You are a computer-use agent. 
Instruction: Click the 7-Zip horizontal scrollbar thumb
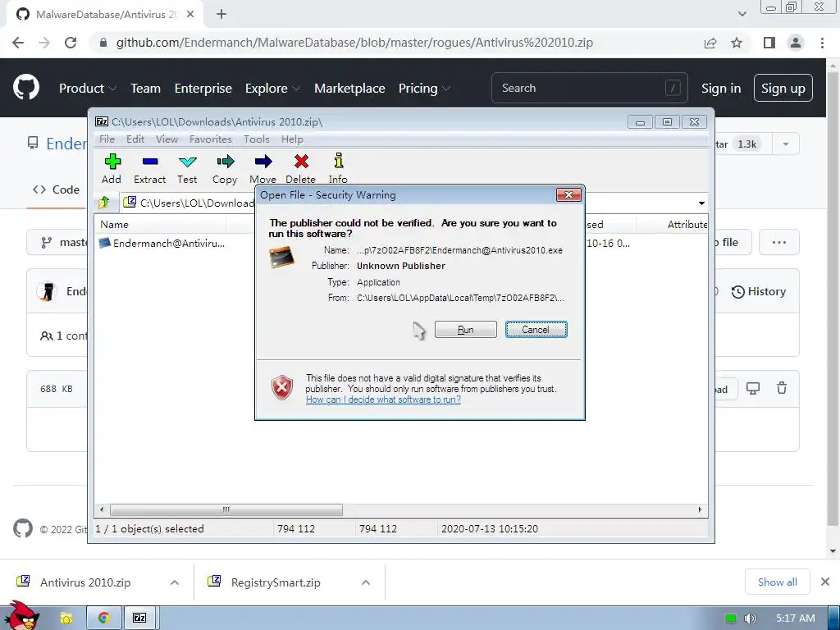click(226, 509)
